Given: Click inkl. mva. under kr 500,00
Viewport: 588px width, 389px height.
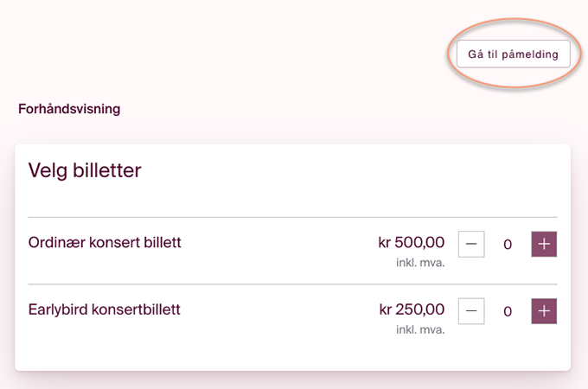Looking at the screenshot, I should pyautogui.click(x=420, y=263).
